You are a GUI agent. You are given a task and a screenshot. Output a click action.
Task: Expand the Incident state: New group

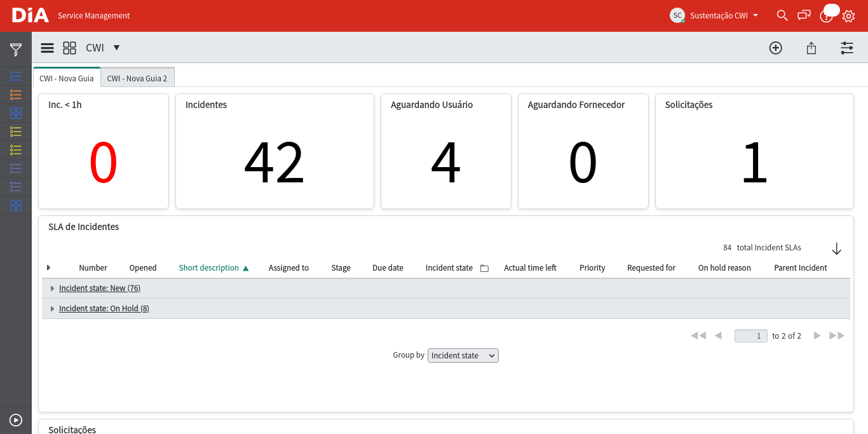pyautogui.click(x=52, y=288)
